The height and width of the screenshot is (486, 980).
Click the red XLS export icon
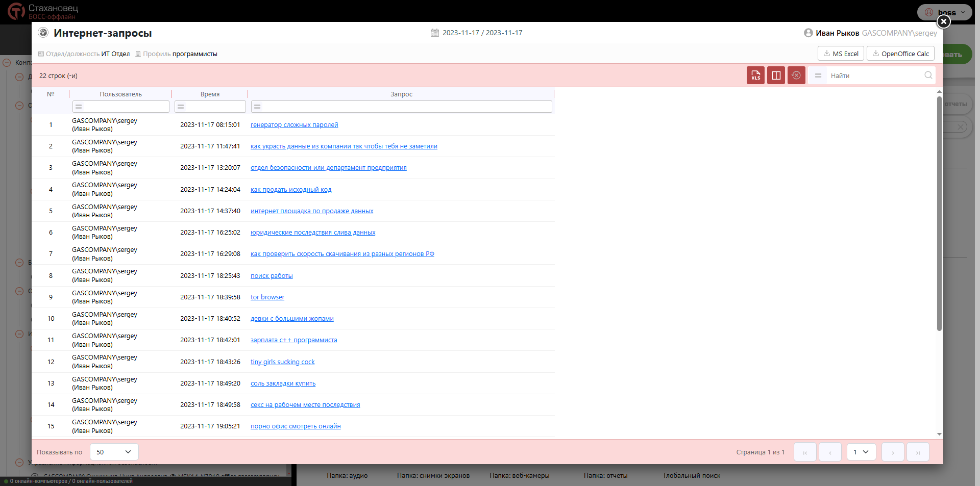[x=755, y=75]
